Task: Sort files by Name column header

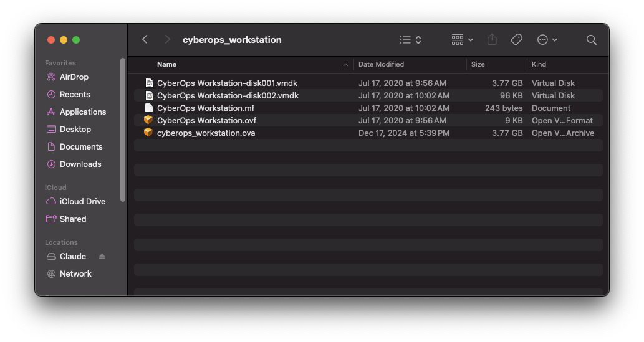Action: [166, 64]
